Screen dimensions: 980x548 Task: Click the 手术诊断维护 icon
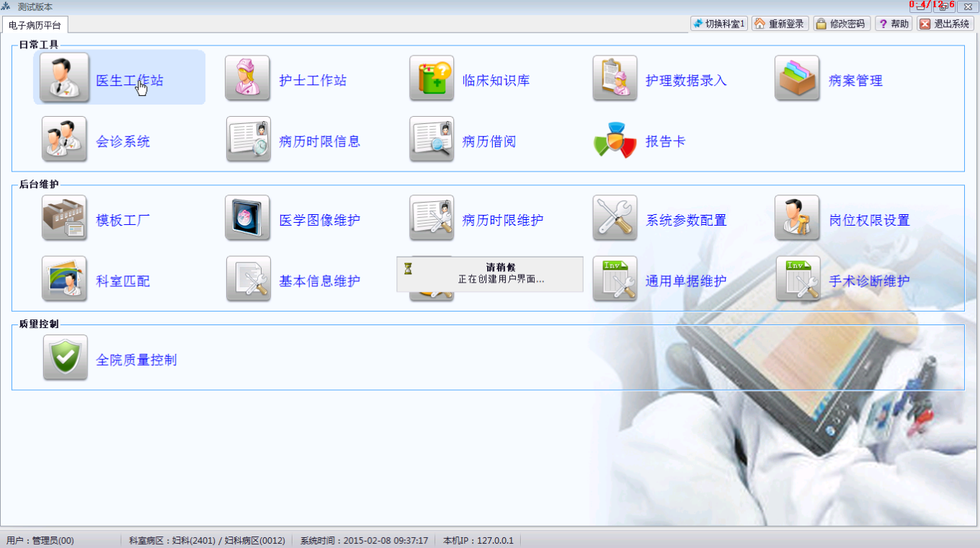pyautogui.click(x=798, y=278)
